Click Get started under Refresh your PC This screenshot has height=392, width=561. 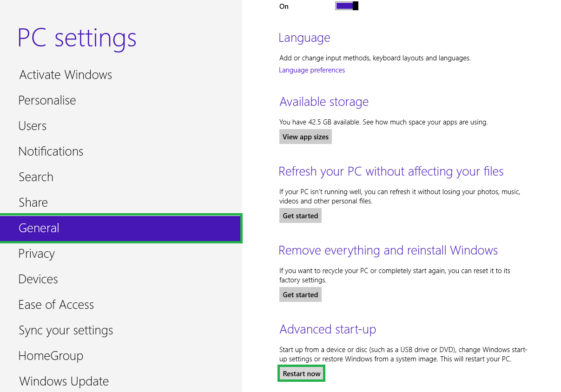[300, 216]
